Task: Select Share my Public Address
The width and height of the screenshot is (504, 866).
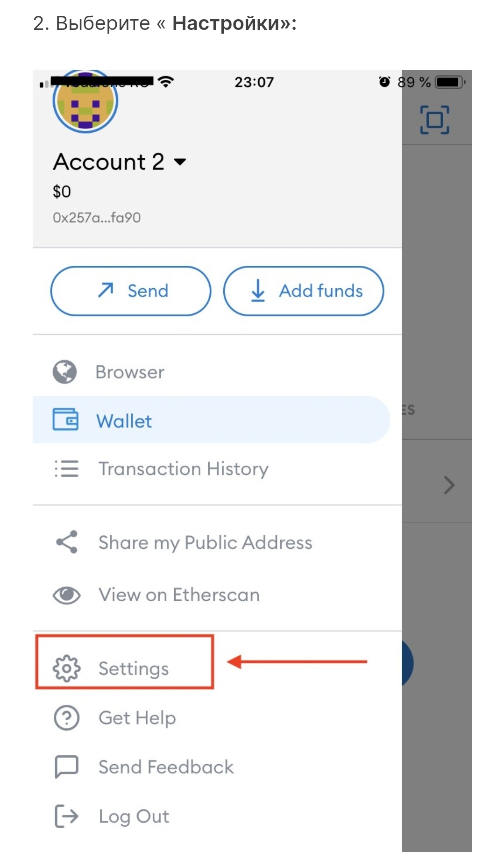Action: [205, 542]
